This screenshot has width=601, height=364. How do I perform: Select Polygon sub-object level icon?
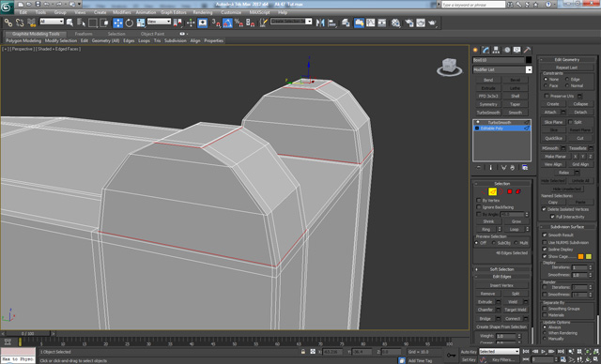(x=510, y=191)
